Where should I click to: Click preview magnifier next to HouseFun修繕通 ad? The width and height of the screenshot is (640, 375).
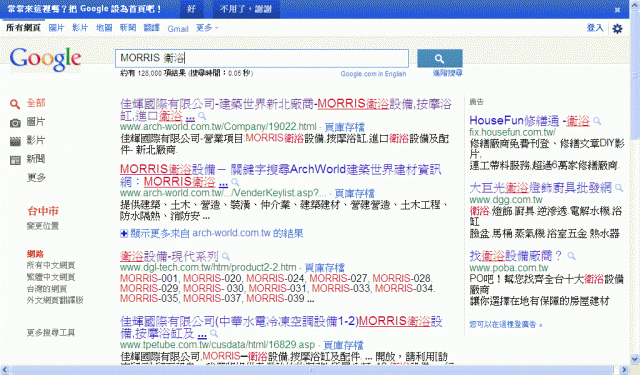coord(597,121)
